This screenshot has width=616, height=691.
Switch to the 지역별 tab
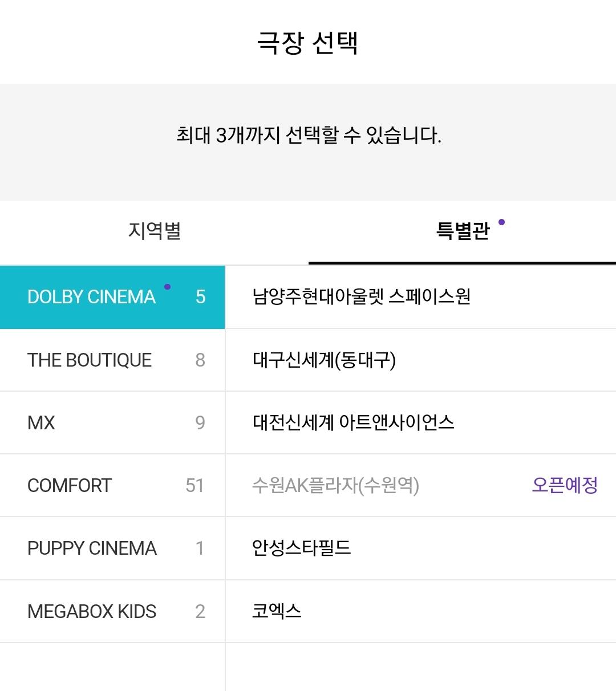point(154,231)
